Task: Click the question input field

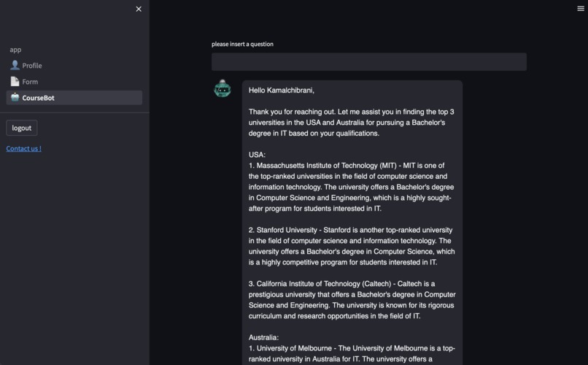Action: pyautogui.click(x=368, y=62)
